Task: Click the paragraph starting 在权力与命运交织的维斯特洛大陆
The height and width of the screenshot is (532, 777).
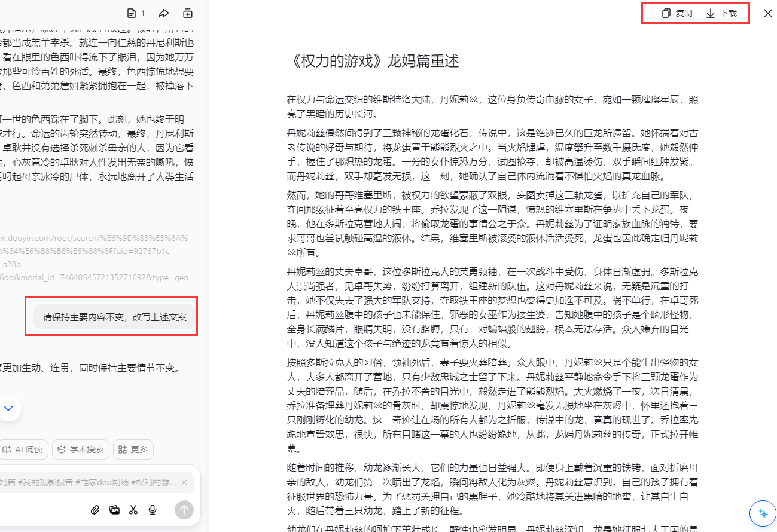Action: click(492, 106)
